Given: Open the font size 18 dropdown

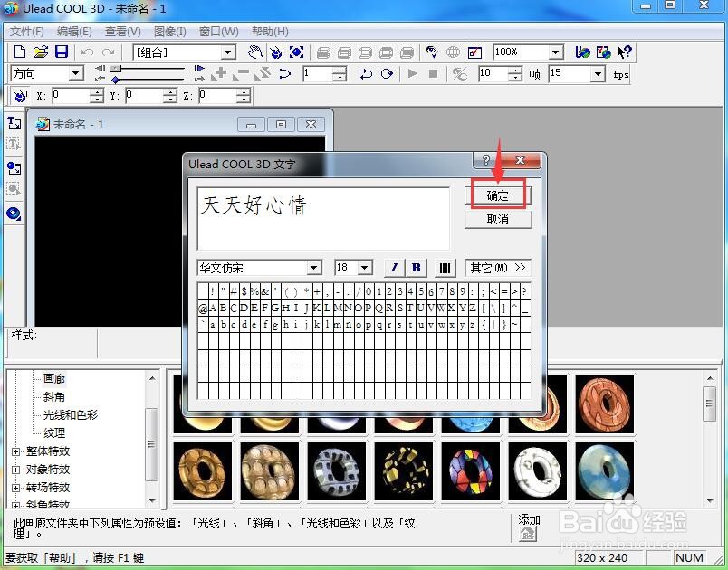Looking at the screenshot, I should pyautogui.click(x=365, y=268).
